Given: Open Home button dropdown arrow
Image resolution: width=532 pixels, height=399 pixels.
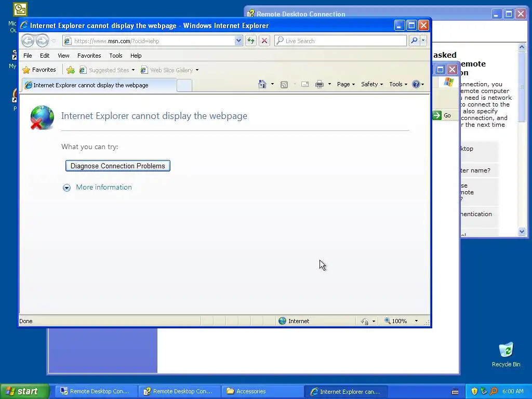Looking at the screenshot, I should click(272, 84).
